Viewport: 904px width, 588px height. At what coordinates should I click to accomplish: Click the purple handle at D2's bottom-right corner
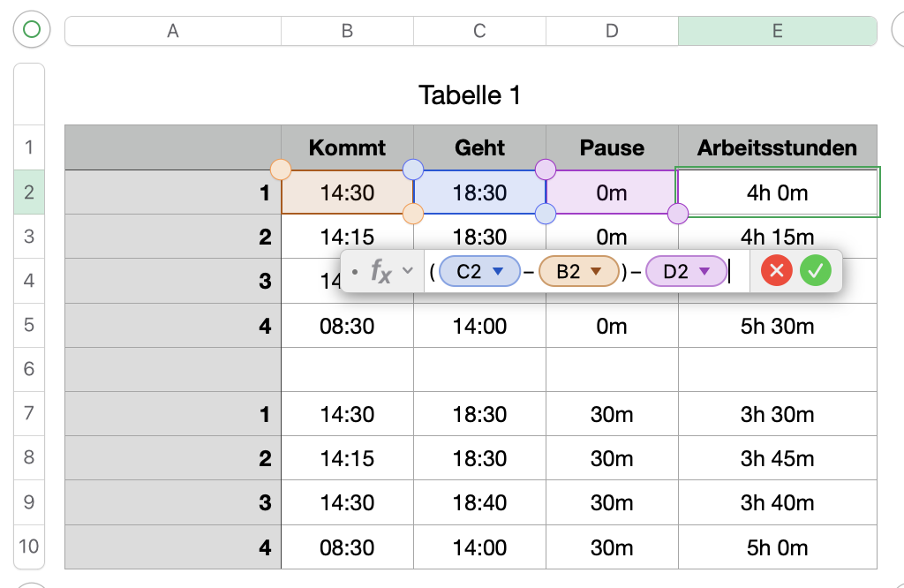point(678,214)
